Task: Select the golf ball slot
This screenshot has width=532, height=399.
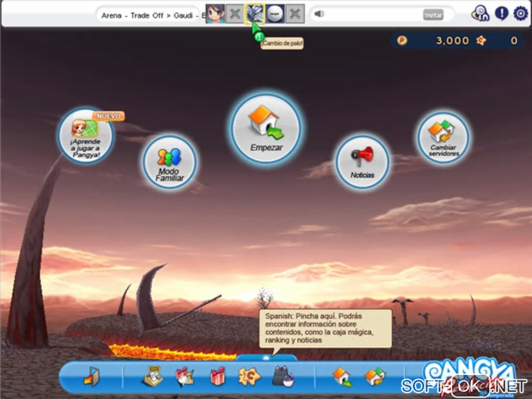Action: [275, 14]
